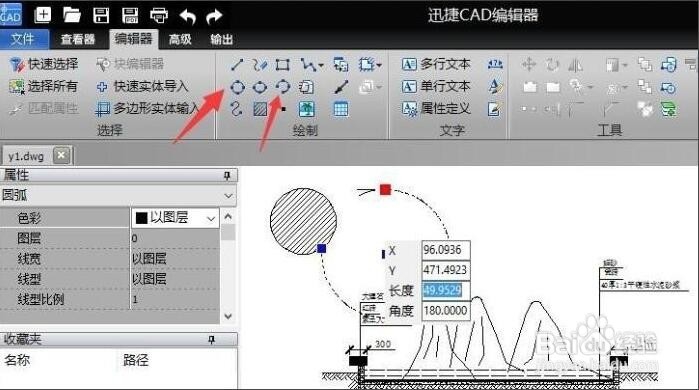Click the Insert table grid icon
Screen dimensions: 699x390
(341, 109)
